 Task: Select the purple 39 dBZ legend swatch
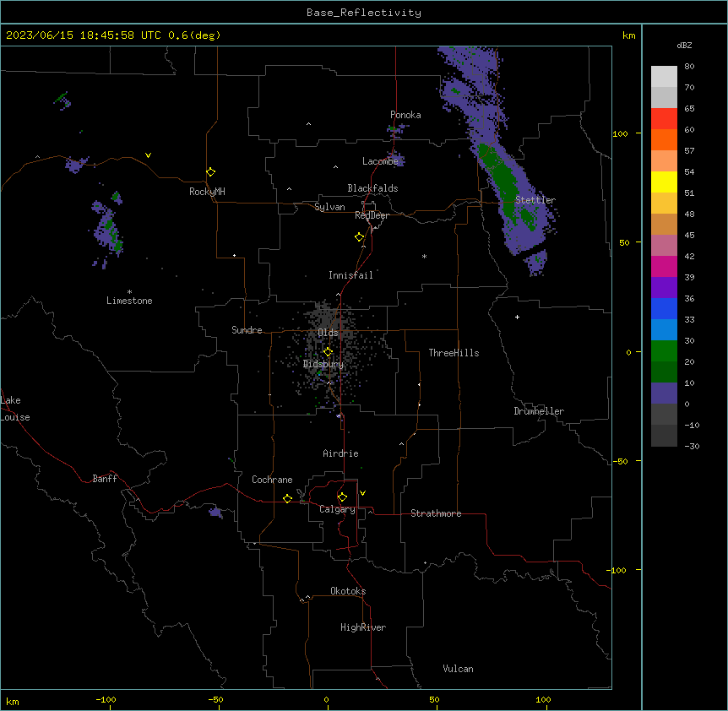tap(664, 288)
